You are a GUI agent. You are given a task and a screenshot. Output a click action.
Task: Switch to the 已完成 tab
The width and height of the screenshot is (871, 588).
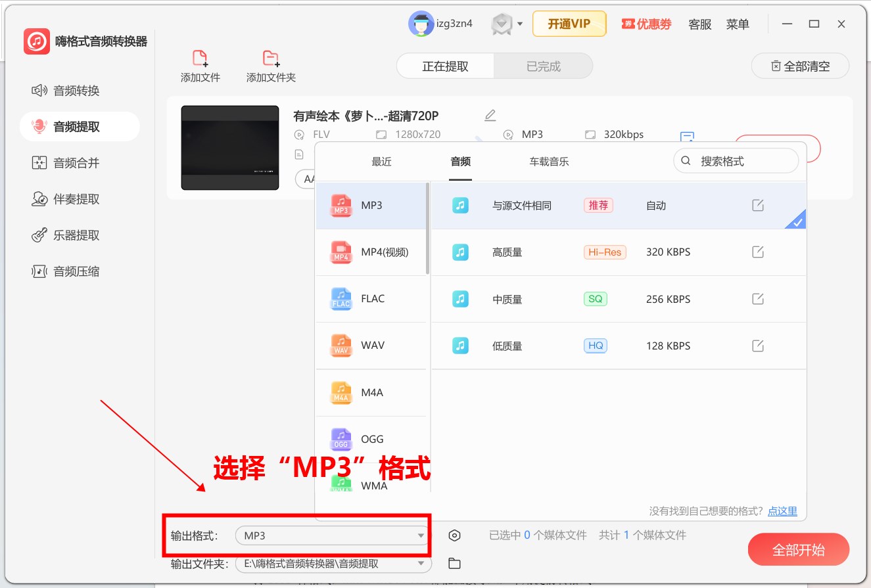click(544, 66)
